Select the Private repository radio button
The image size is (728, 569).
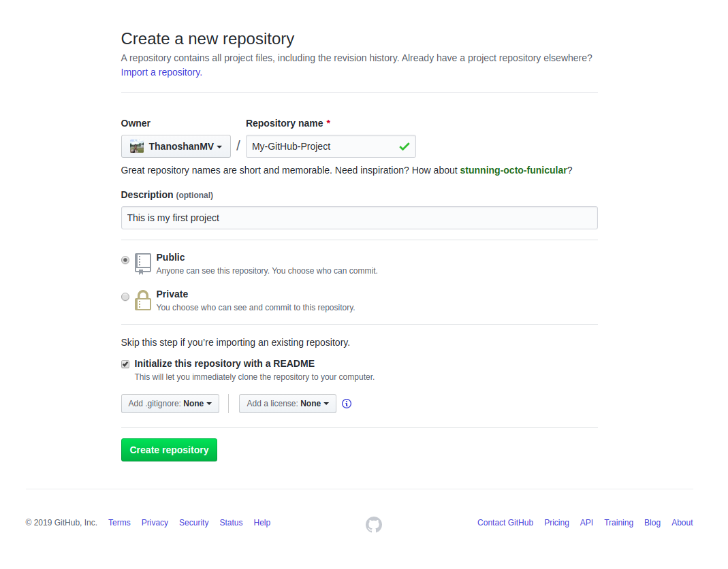tap(125, 296)
